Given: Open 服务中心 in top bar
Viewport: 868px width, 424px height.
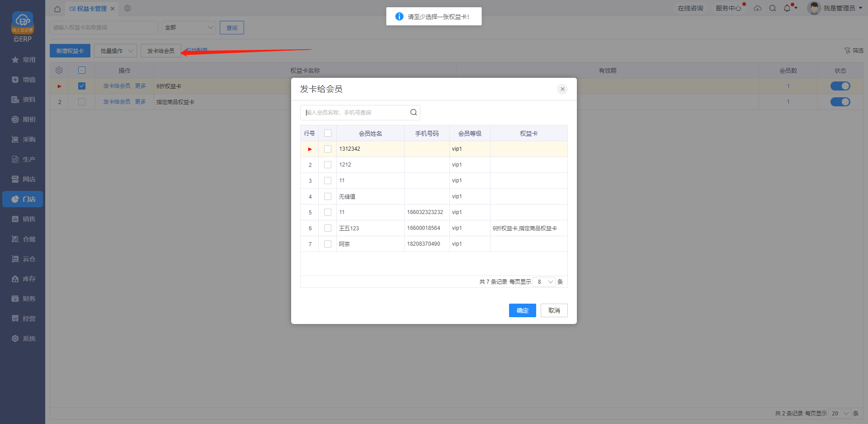Looking at the screenshot, I should (x=728, y=8).
